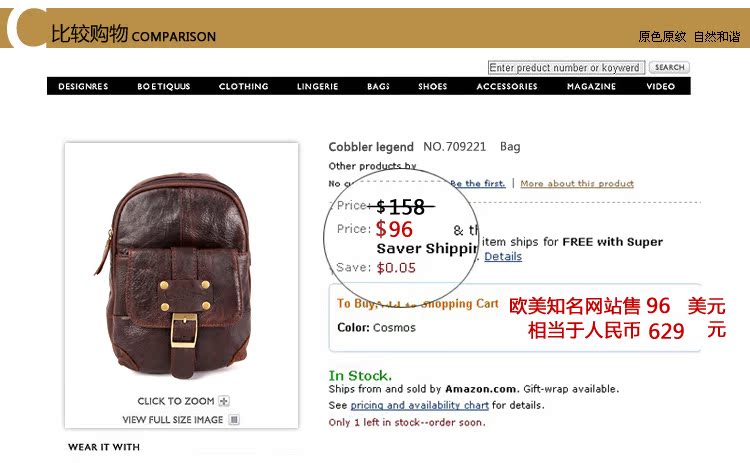
Task: Click the brown leather bag product image
Action: click(x=177, y=276)
